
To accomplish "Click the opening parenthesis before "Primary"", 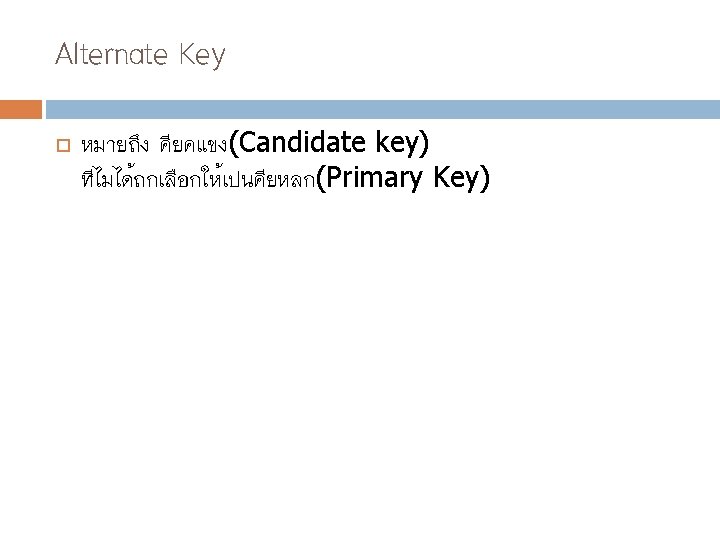I will tap(321, 178).
